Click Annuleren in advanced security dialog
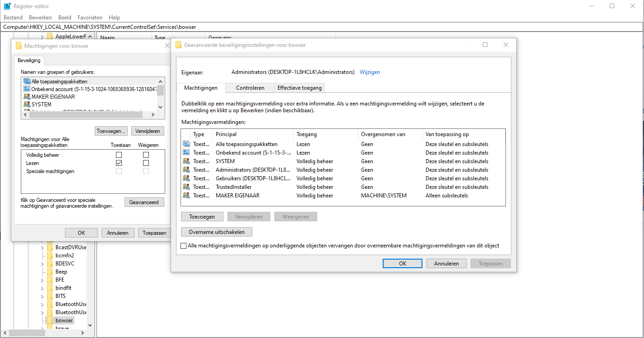Viewport: 644px width, 338px height. [446, 264]
